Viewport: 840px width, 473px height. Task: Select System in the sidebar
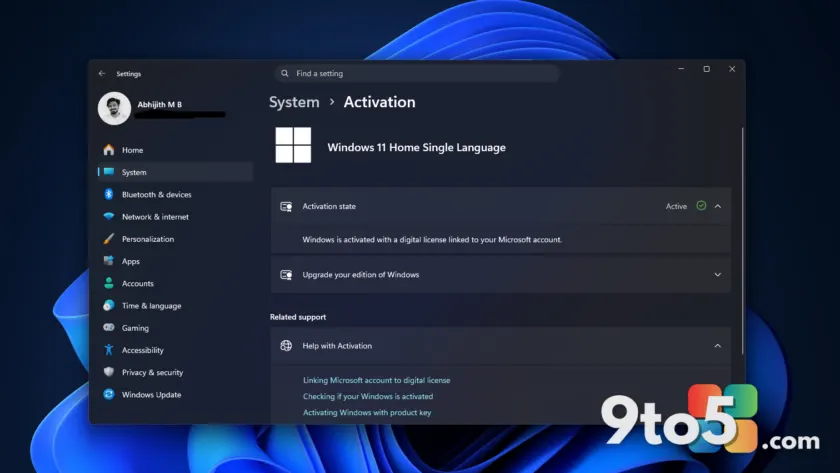pyautogui.click(x=175, y=172)
